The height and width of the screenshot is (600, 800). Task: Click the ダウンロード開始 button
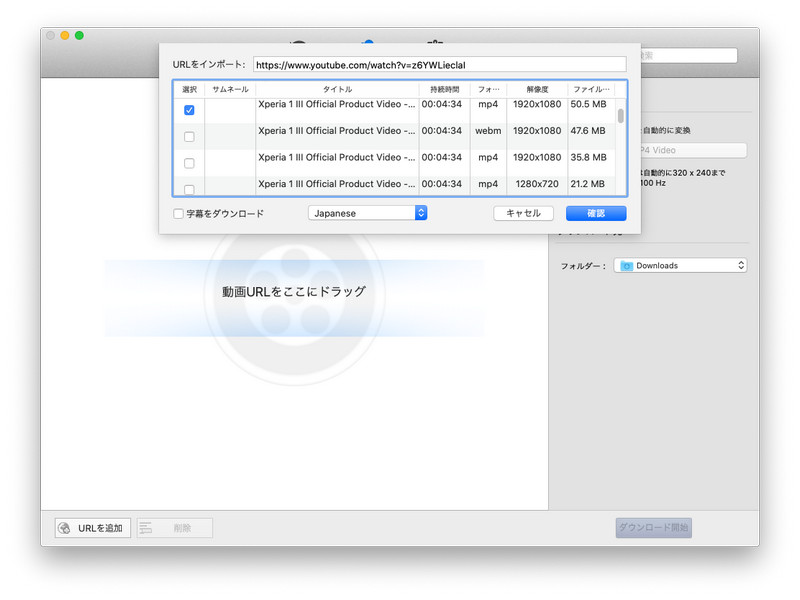654,528
